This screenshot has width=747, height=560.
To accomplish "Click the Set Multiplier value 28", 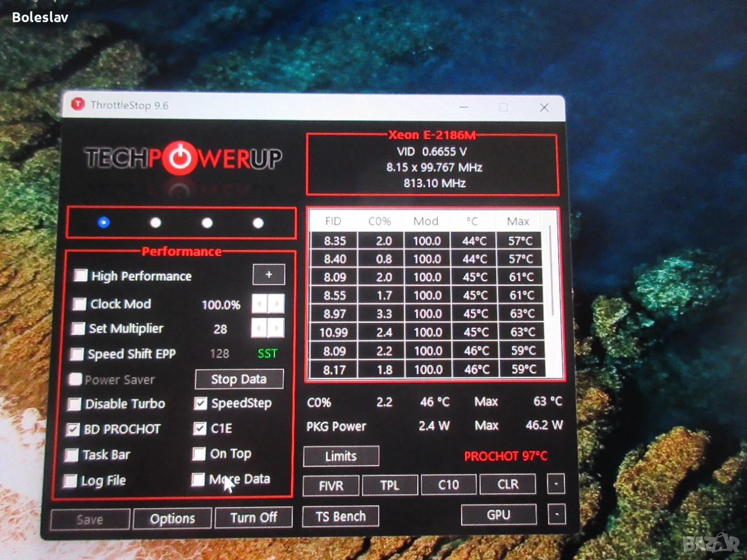I will tap(220, 329).
